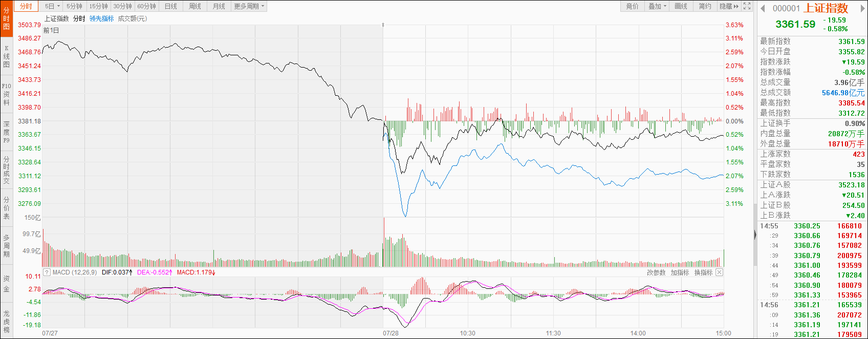
Task: Toggle 领先指标 indicator display
Action: (101, 18)
